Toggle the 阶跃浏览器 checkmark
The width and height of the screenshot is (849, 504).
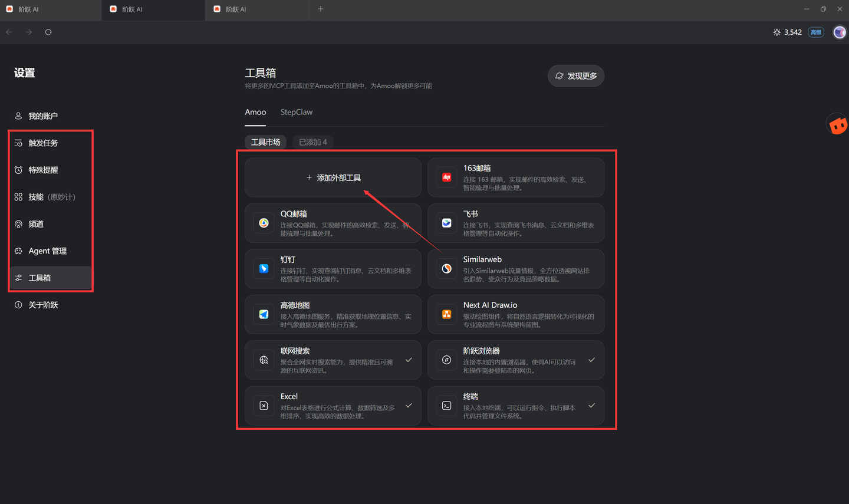[591, 360]
